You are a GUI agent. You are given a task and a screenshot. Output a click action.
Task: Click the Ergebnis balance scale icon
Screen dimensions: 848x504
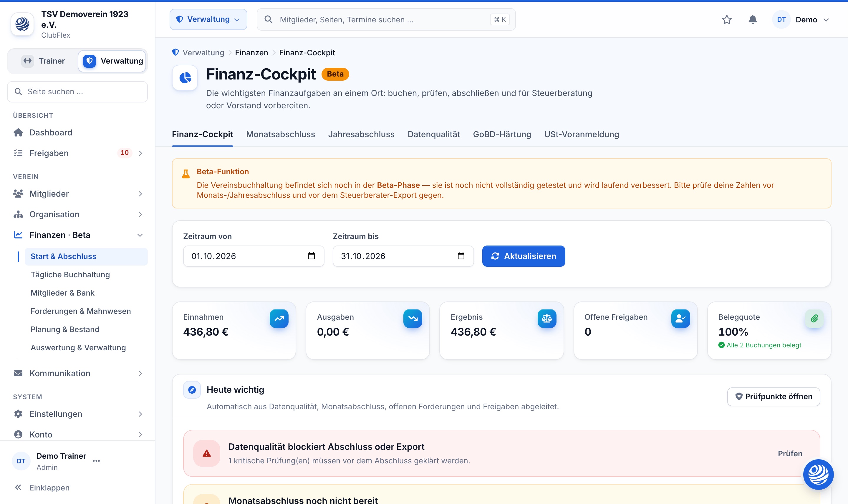pos(547,318)
